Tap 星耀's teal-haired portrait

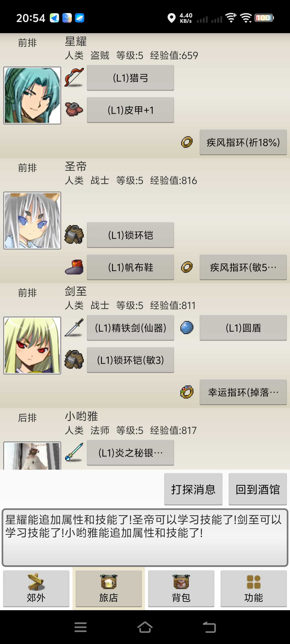point(32,95)
